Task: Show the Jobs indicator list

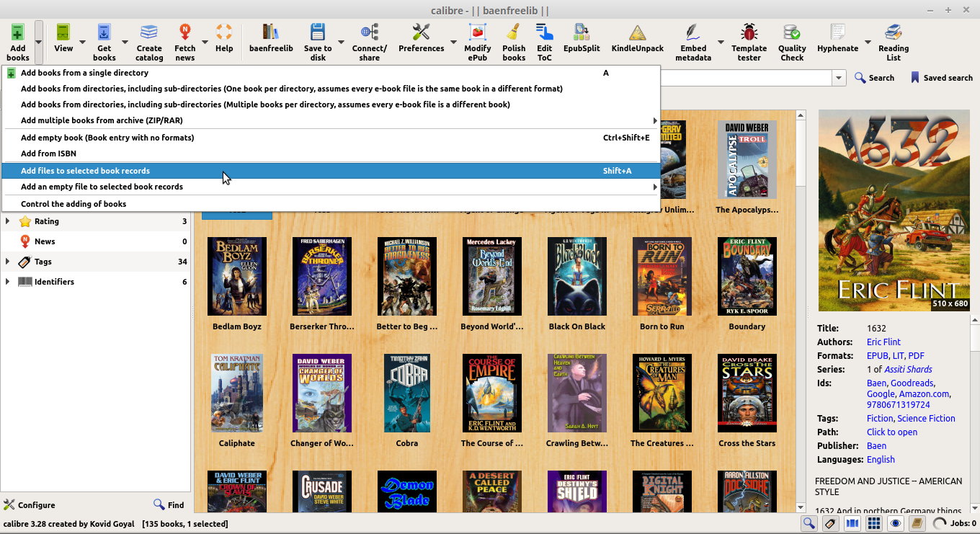Action: point(955,524)
